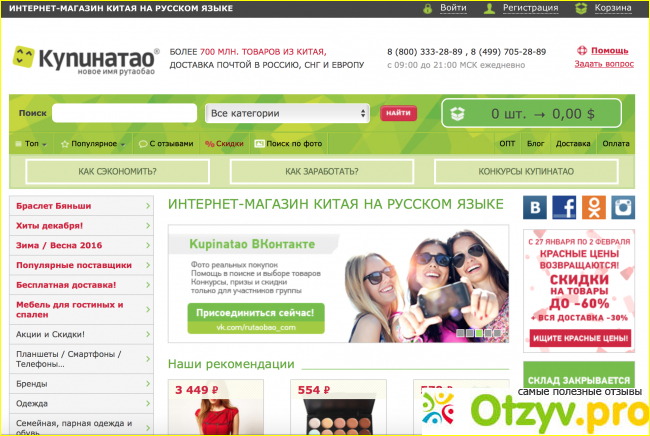The image size is (650, 436).
Task: Open the Instagram social icon
Action: (622, 207)
